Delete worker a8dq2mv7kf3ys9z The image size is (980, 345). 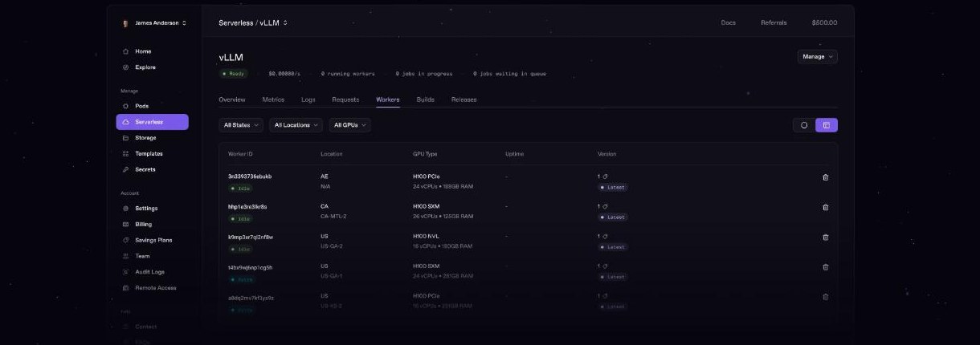(x=825, y=297)
